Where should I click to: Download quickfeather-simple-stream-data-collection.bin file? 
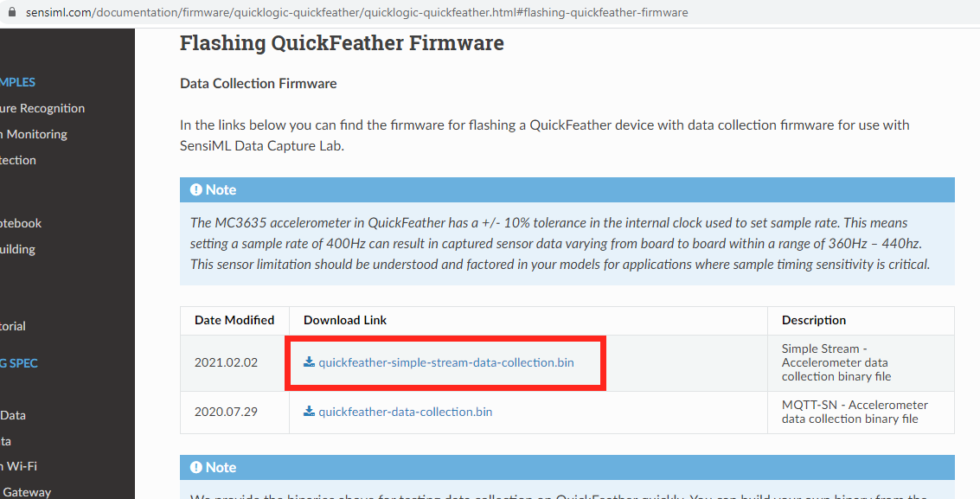tap(445, 362)
